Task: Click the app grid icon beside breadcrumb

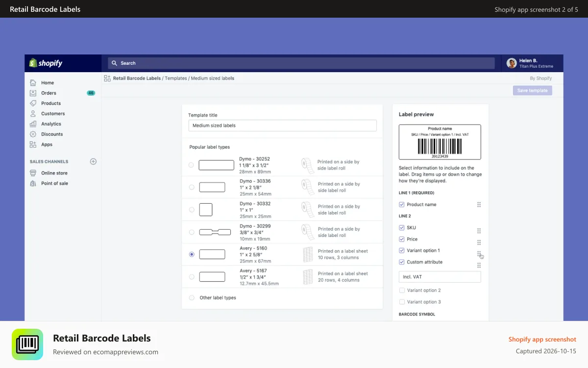Action: click(107, 78)
